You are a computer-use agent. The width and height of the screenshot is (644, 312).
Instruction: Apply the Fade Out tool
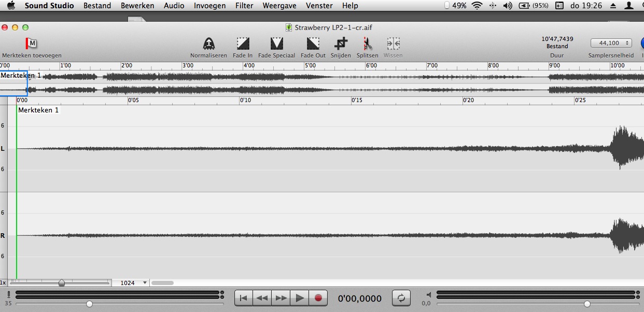coord(313,44)
